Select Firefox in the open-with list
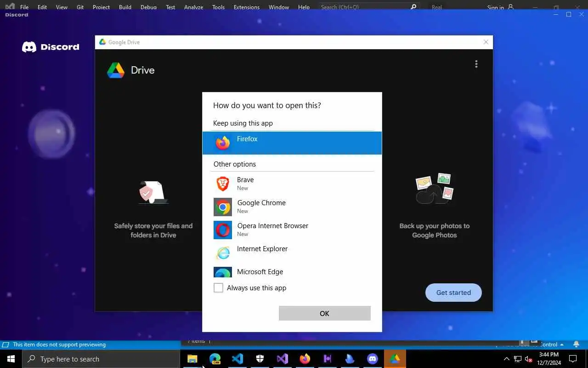Image resolution: width=588 pixels, height=368 pixels. point(292,143)
